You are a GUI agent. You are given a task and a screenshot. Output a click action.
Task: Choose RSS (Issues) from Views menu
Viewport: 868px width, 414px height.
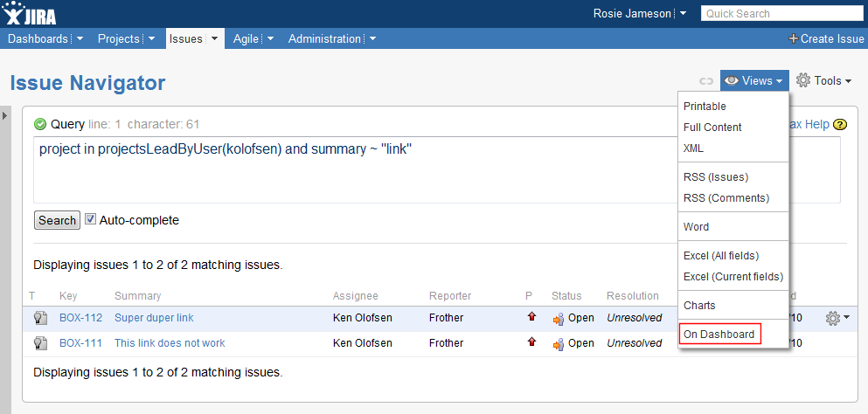point(716,177)
